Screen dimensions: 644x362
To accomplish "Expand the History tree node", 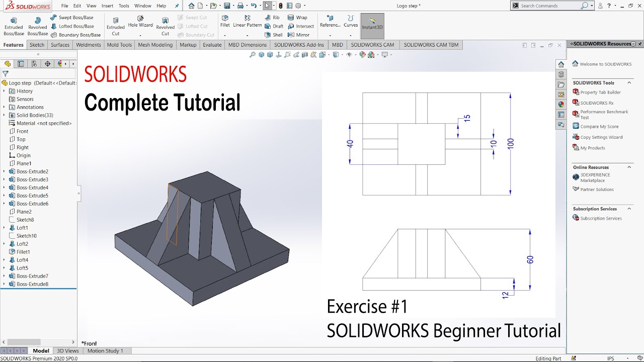I will tap(4, 91).
